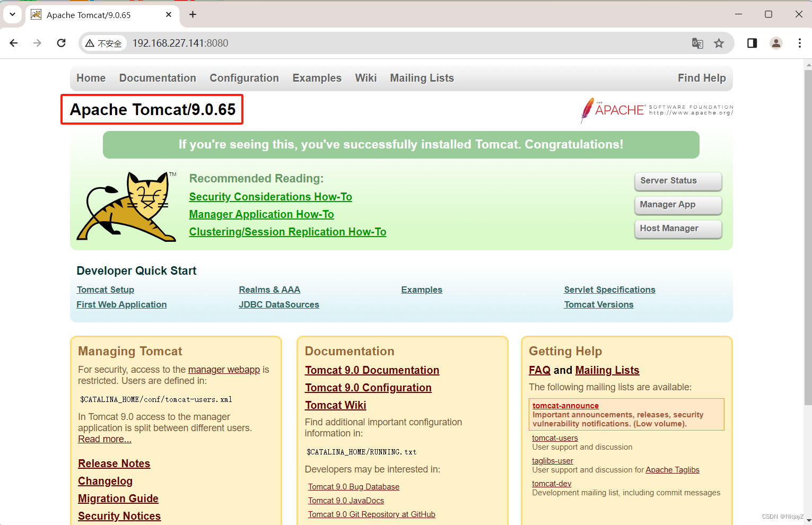
Task: Open Examples link in Developer Quick Start
Action: [x=422, y=290]
